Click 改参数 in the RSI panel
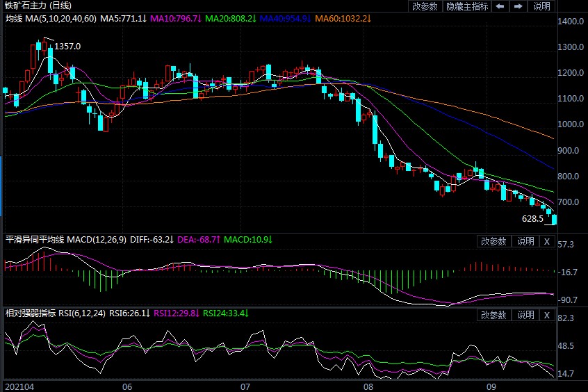 [x=494, y=315]
